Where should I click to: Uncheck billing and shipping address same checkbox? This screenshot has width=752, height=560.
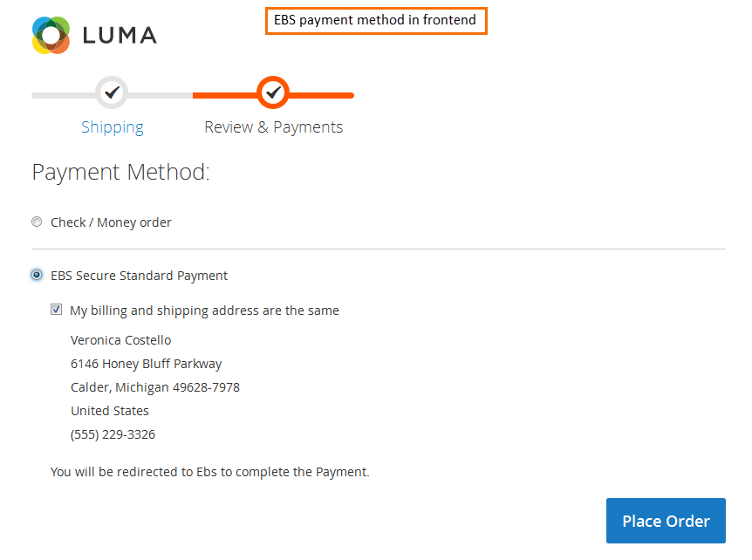tap(57, 310)
